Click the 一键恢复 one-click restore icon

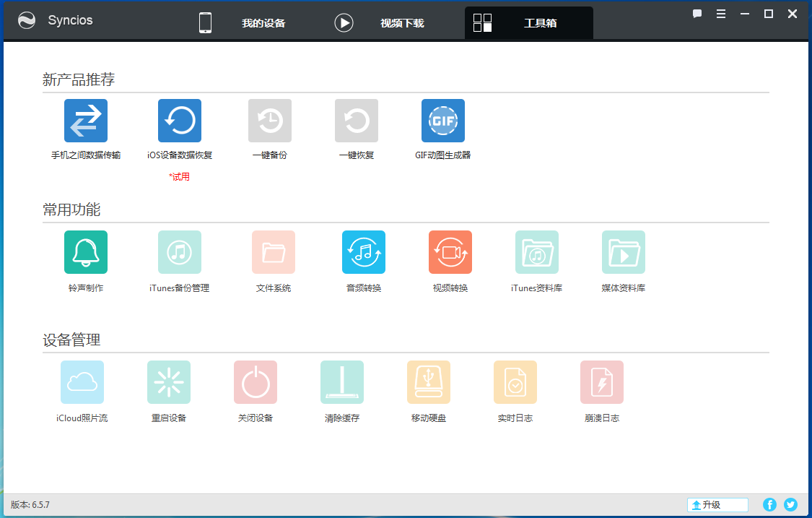[357, 121]
